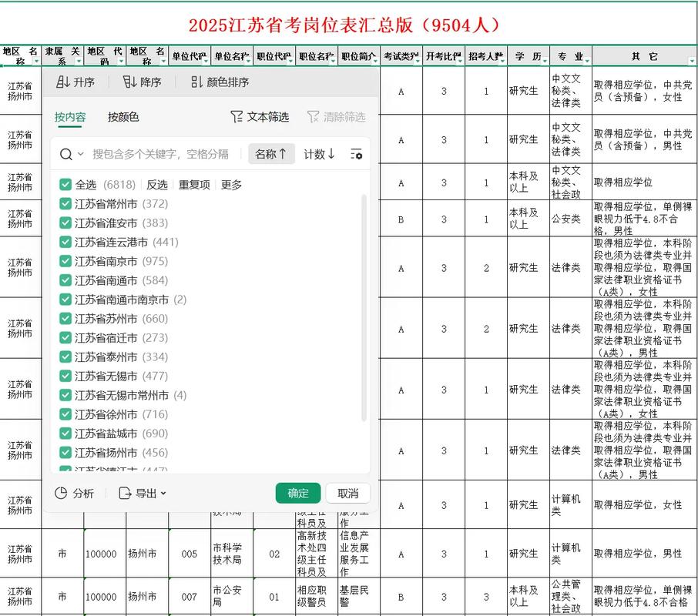This screenshot has height=616, width=698.
Task: Open the 其它 column filter dropdown
Action: [692, 61]
